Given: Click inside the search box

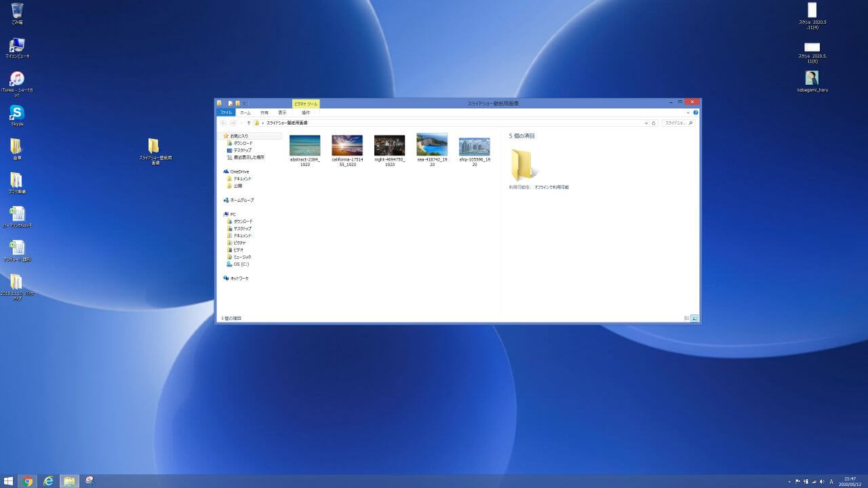Looking at the screenshot, I should (x=677, y=123).
